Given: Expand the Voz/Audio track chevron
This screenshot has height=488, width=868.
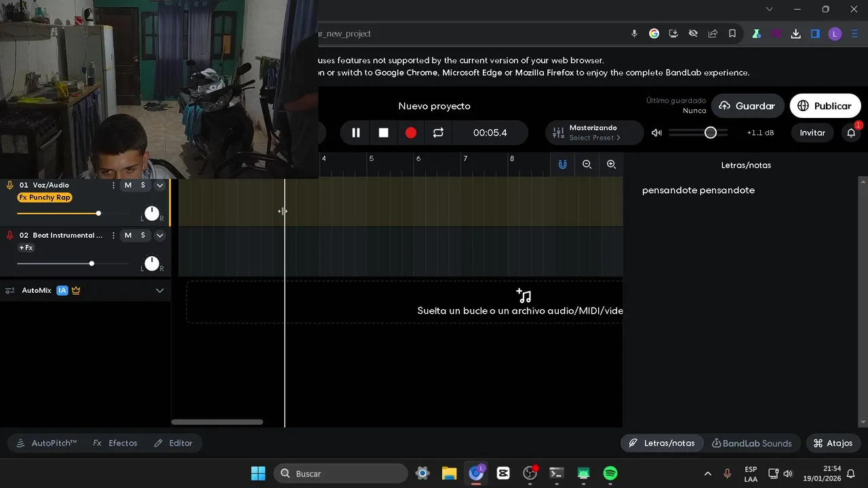Looking at the screenshot, I should coord(160,185).
